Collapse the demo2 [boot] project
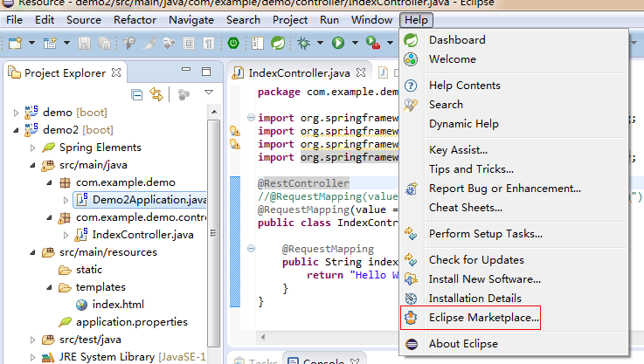 tap(16, 130)
